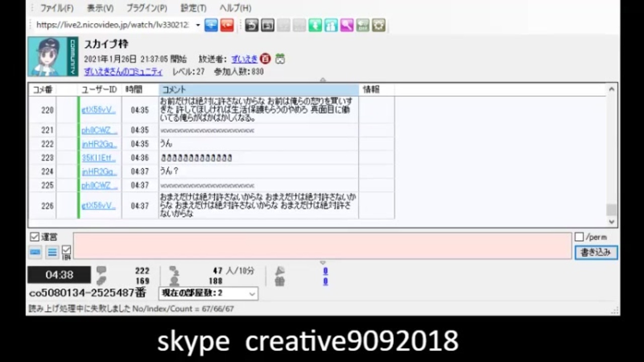Click the green down-arrow toolbar icon
Image resolution: width=644 pixels, height=362 pixels.
(x=315, y=25)
